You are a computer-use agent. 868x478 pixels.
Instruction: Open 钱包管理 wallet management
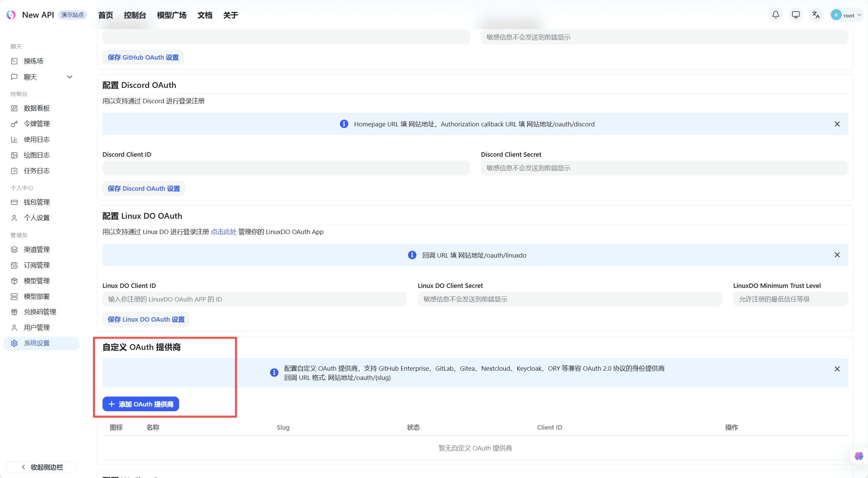36,202
